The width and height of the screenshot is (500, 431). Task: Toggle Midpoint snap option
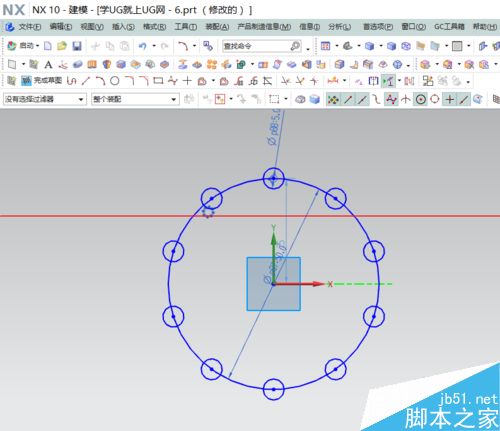pos(362,99)
